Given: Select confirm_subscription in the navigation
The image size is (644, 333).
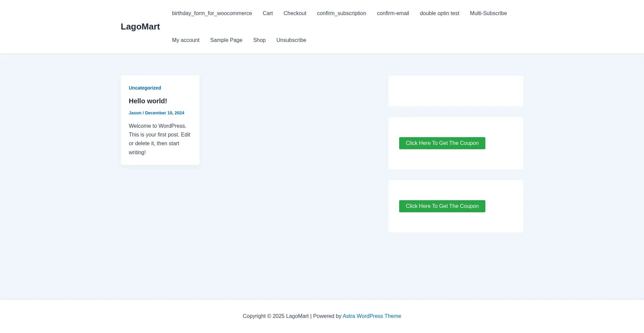Looking at the screenshot, I should point(341,13).
